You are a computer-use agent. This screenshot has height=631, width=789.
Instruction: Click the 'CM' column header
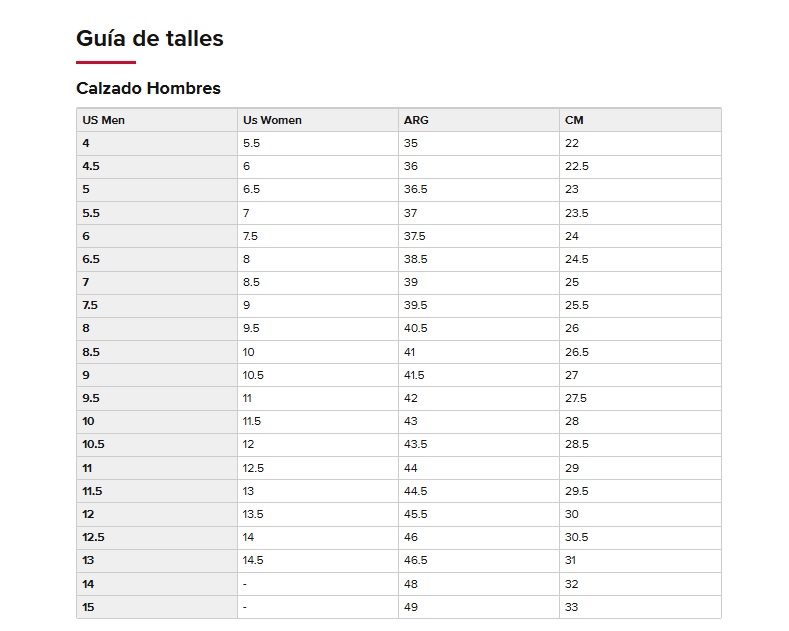pyautogui.click(x=574, y=120)
